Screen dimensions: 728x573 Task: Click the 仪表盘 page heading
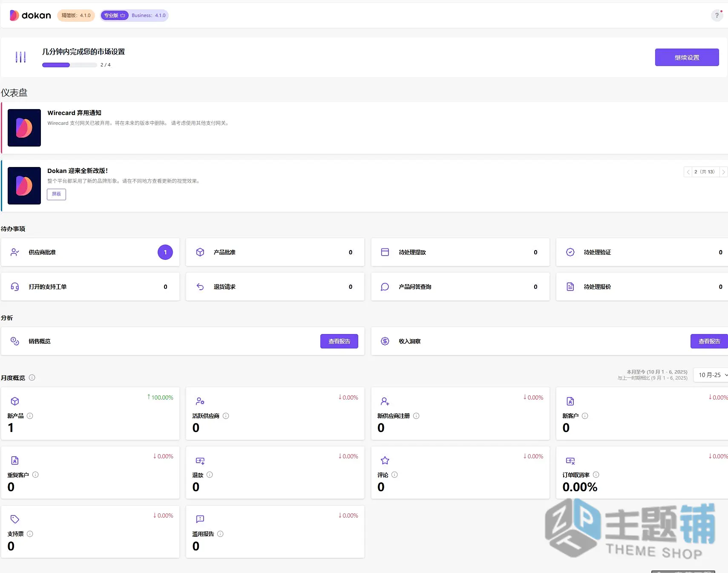(x=14, y=93)
